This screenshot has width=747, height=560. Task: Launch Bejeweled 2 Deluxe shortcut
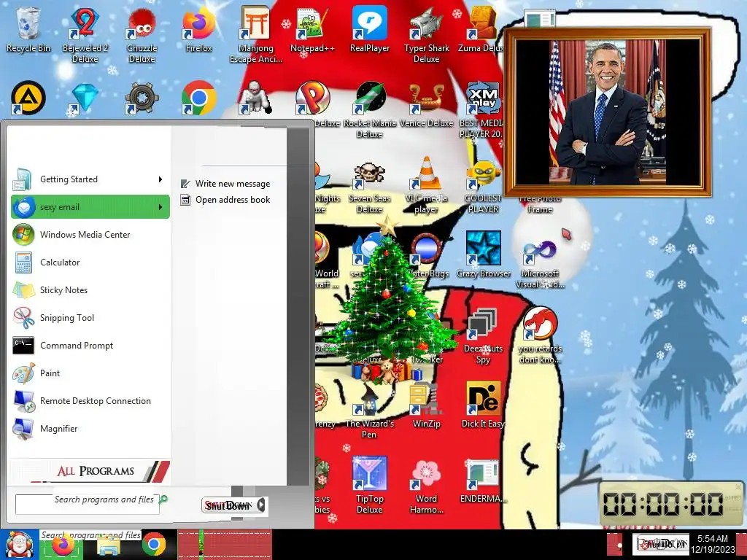click(85, 36)
